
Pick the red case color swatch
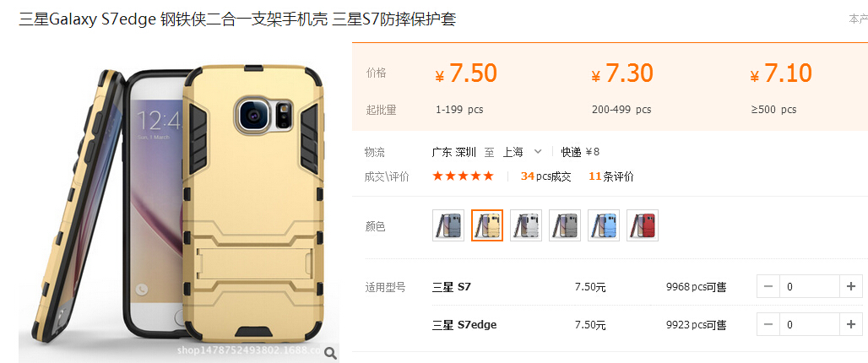[643, 225]
